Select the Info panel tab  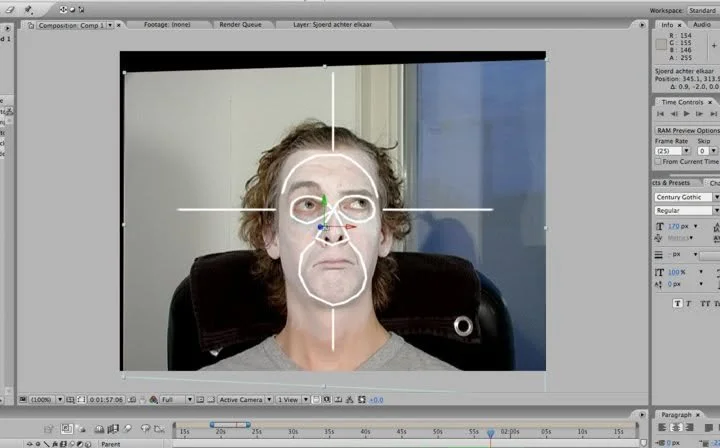coord(667,25)
